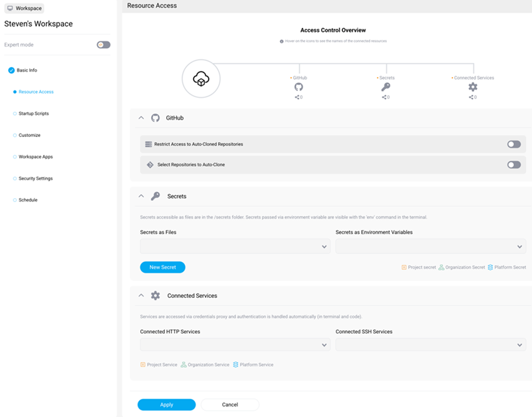Click the New Secret button
532x417 pixels.
click(x=162, y=267)
